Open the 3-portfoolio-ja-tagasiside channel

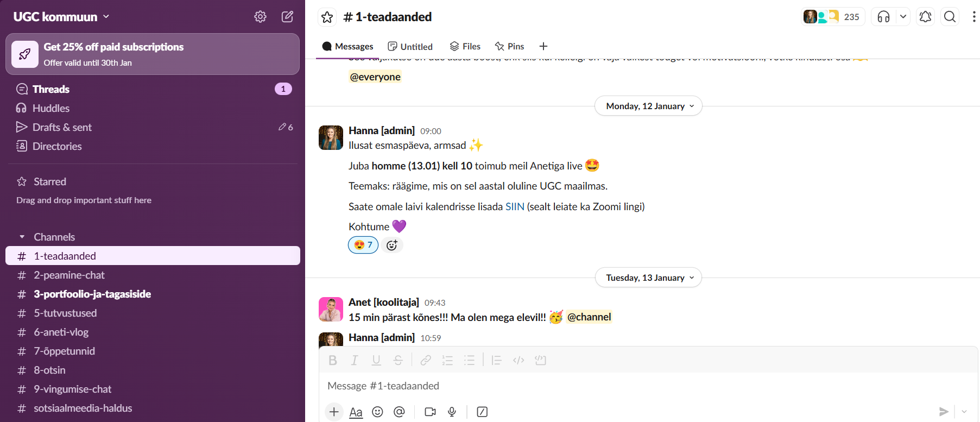92,294
